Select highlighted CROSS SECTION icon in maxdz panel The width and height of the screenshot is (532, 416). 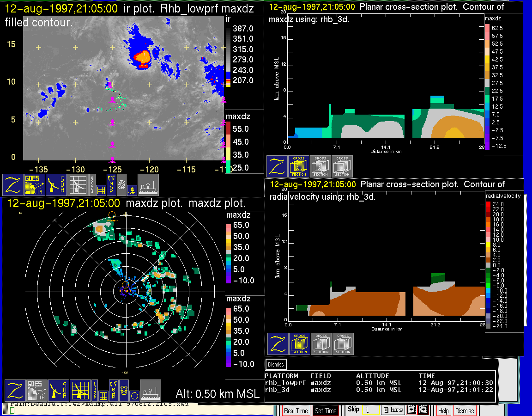(299, 166)
